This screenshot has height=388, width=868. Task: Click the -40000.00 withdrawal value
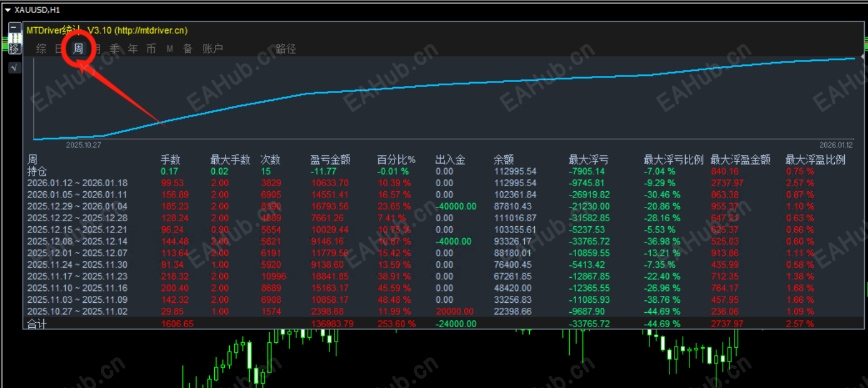click(x=455, y=206)
